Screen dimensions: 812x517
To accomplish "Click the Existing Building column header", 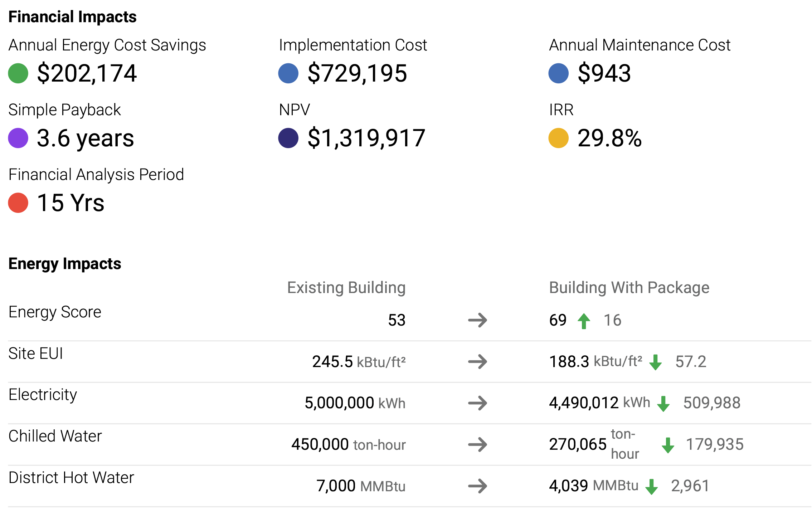I will tap(346, 288).
